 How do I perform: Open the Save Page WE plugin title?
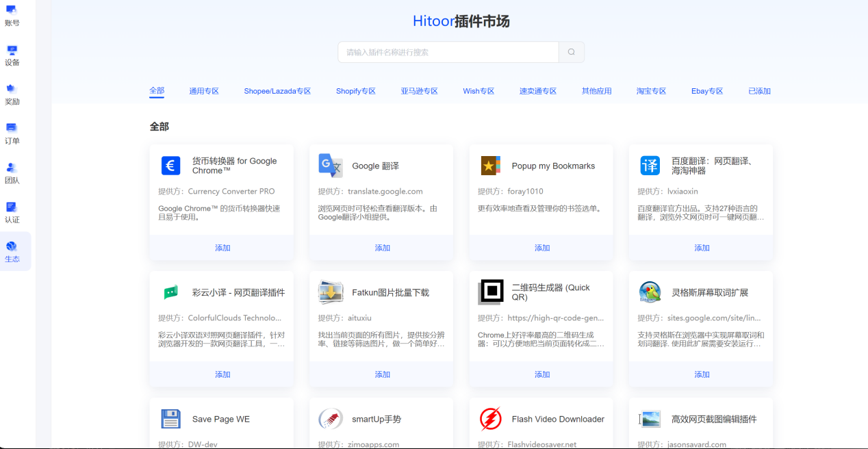[220, 419]
